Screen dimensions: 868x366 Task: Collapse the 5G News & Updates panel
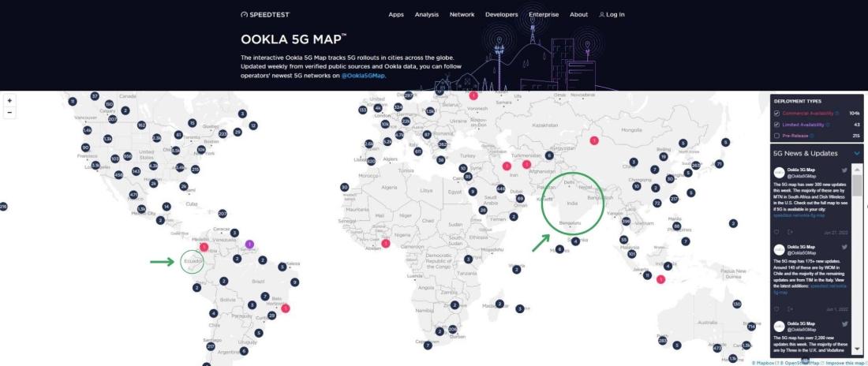click(857, 153)
